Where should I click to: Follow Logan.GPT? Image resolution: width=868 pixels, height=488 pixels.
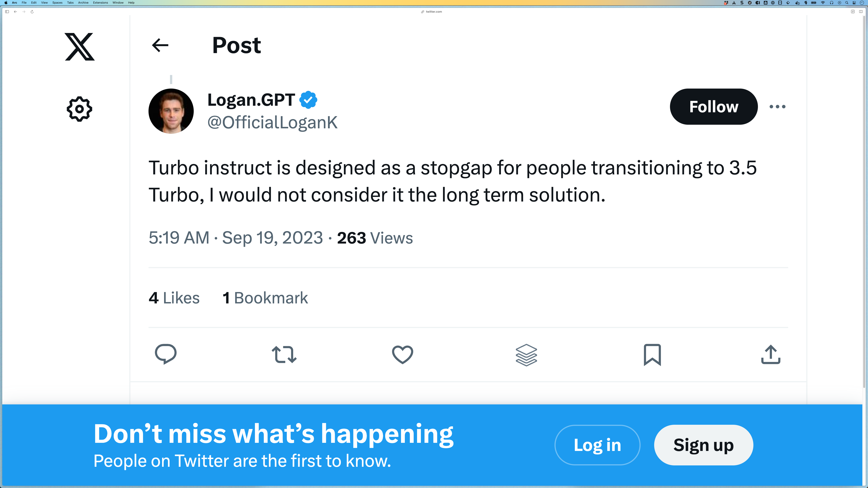(x=713, y=107)
